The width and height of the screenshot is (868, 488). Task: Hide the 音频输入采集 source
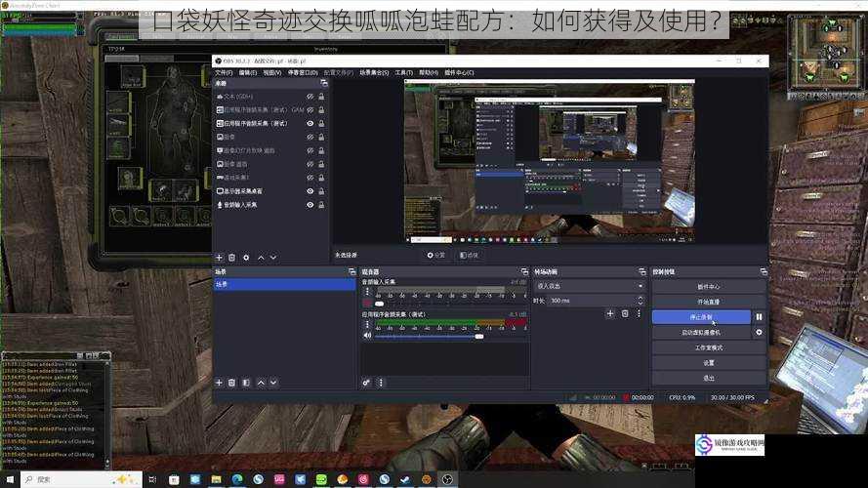pos(310,205)
